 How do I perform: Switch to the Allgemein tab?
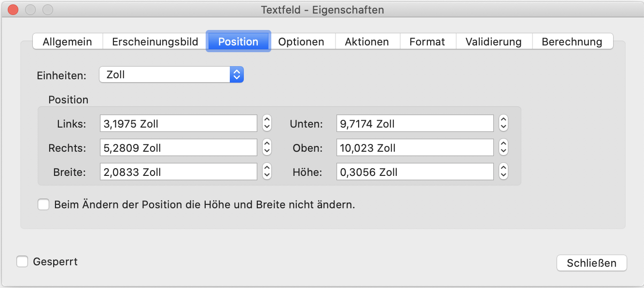[67, 42]
